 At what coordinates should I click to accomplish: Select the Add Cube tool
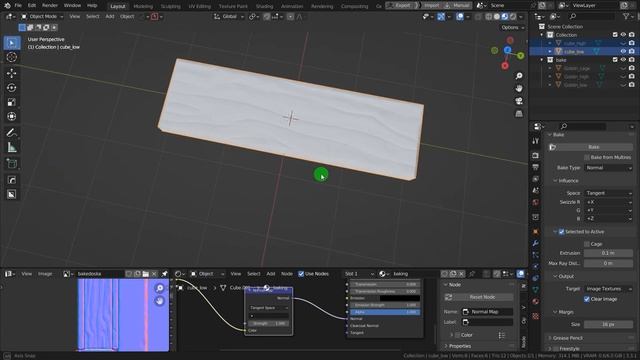(x=12, y=164)
